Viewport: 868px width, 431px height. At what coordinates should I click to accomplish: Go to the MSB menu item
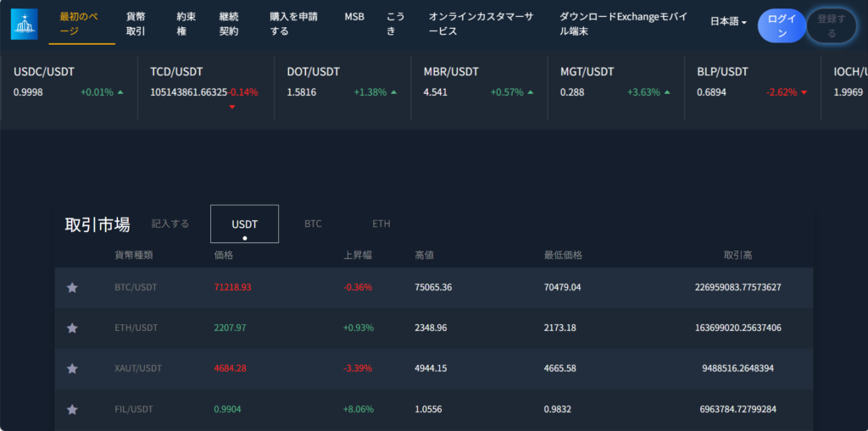pyautogui.click(x=354, y=17)
